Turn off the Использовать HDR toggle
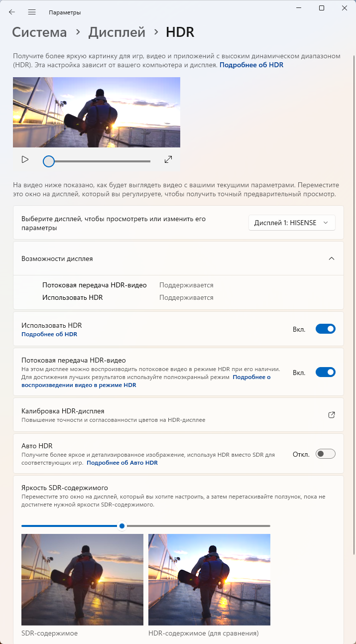Viewport: 356px width, 644px height. tap(326, 329)
